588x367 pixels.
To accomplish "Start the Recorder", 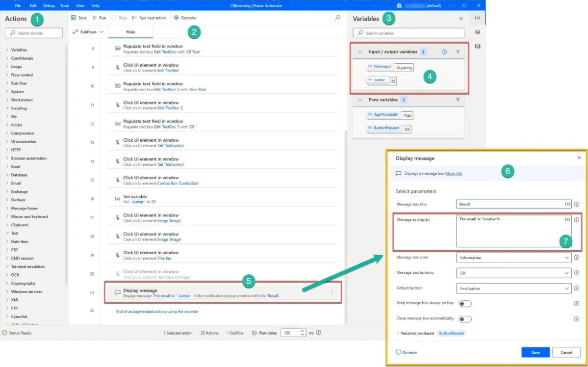I will point(185,18).
